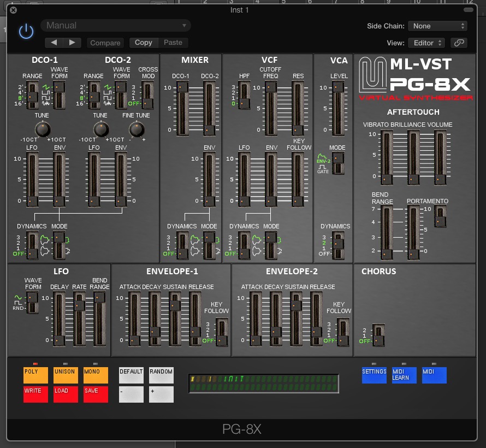Click the minus patch button
Viewport: 486px width, 448px height.
coord(131,394)
